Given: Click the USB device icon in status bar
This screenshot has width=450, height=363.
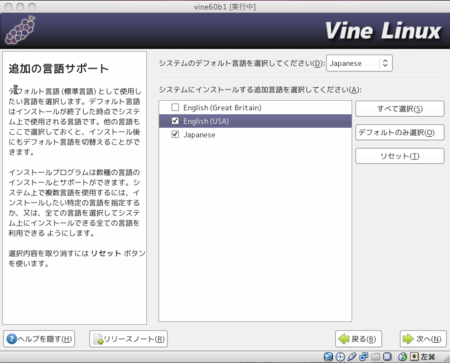Looking at the screenshot, I should [352, 356].
